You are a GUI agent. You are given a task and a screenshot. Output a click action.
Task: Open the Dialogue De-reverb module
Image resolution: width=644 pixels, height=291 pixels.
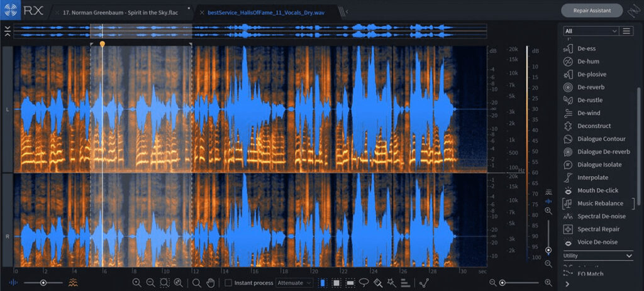596,152
